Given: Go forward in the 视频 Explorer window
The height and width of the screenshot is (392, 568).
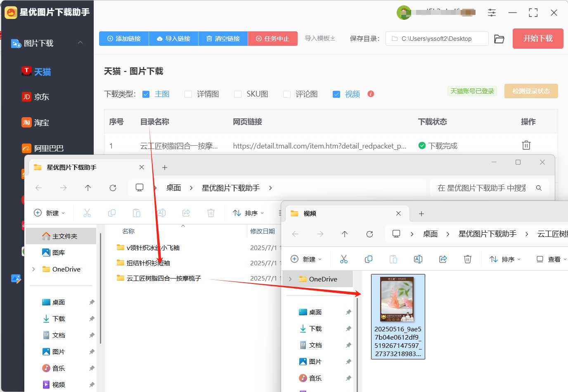Looking at the screenshot, I should [320, 234].
